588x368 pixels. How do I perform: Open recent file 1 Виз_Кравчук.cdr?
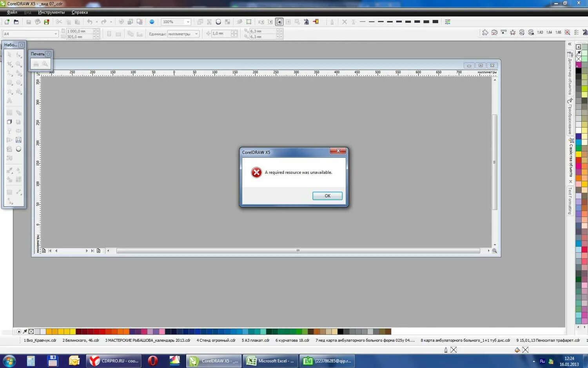40,341
